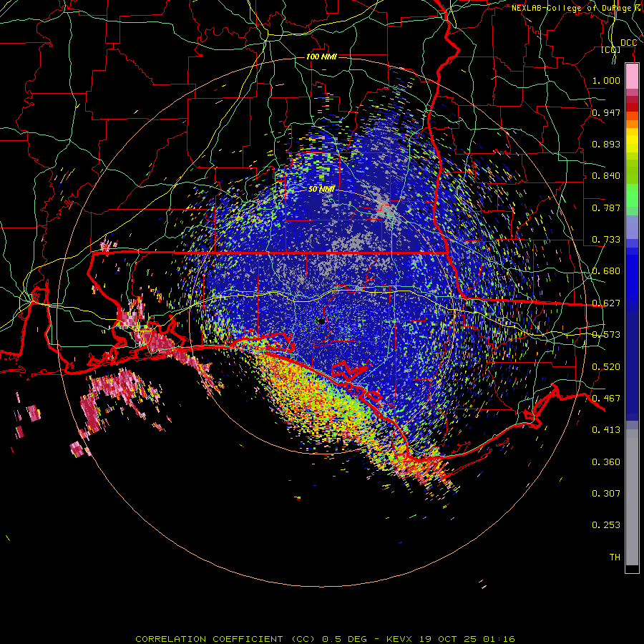Click the Correlation Coefficient caption at bottom
The height and width of the screenshot is (644, 644).
click(x=325, y=639)
